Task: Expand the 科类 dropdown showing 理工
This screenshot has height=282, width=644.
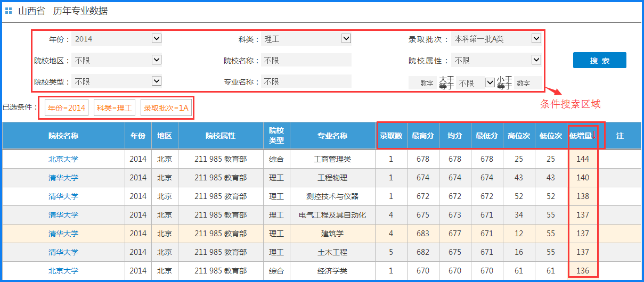Action: [306, 39]
